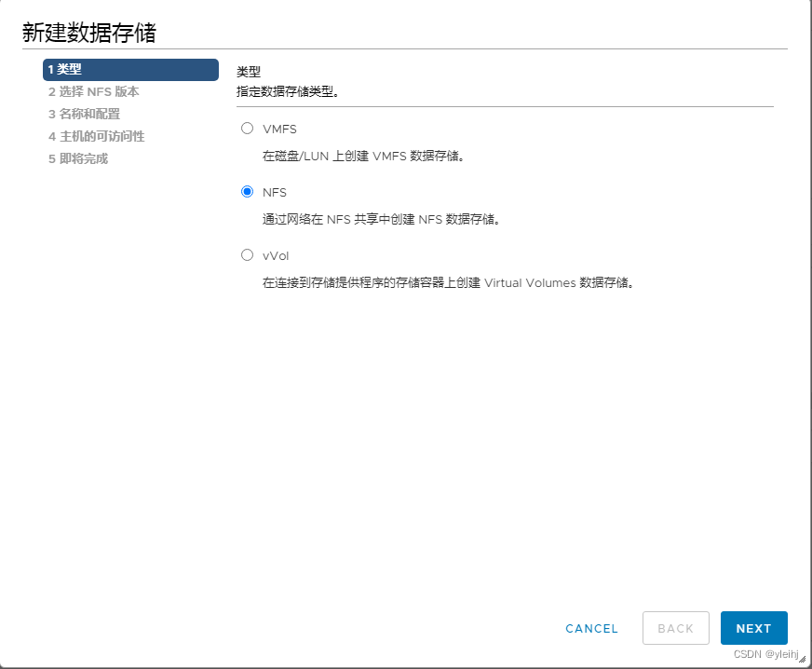Click the vVol option label text
Image resolution: width=812 pixels, height=669 pixels.
click(x=277, y=255)
